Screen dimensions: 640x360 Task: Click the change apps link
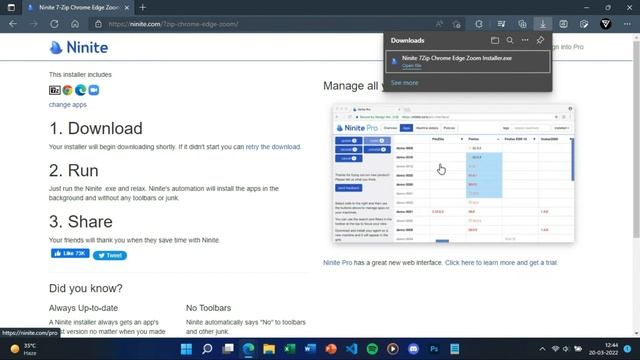click(x=68, y=104)
